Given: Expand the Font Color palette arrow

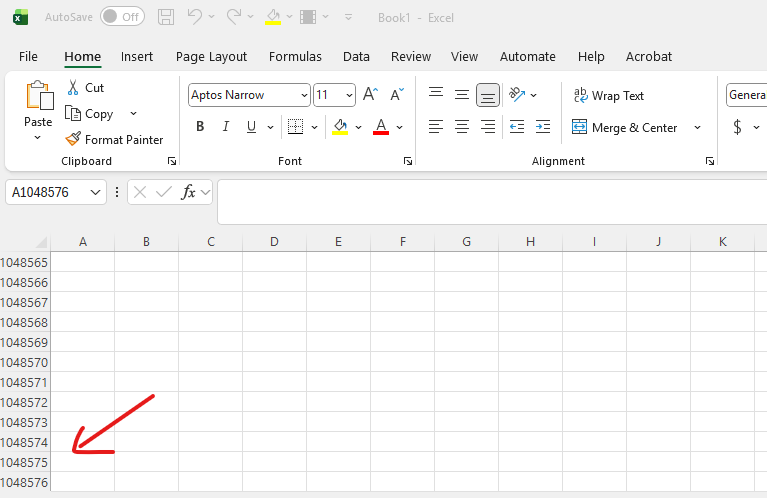Looking at the screenshot, I should (400, 127).
